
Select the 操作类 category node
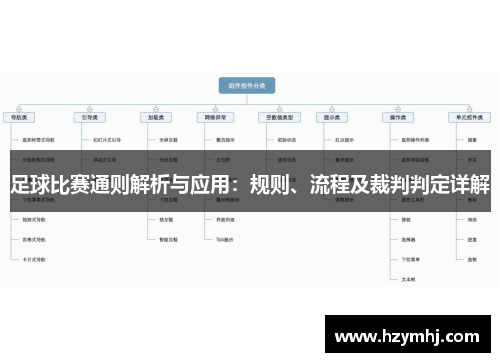[398, 118]
